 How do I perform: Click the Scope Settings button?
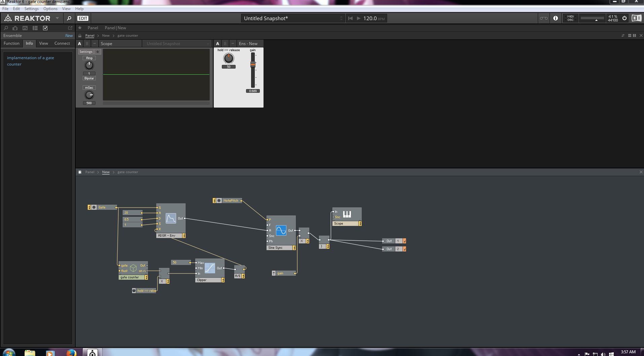(86, 52)
